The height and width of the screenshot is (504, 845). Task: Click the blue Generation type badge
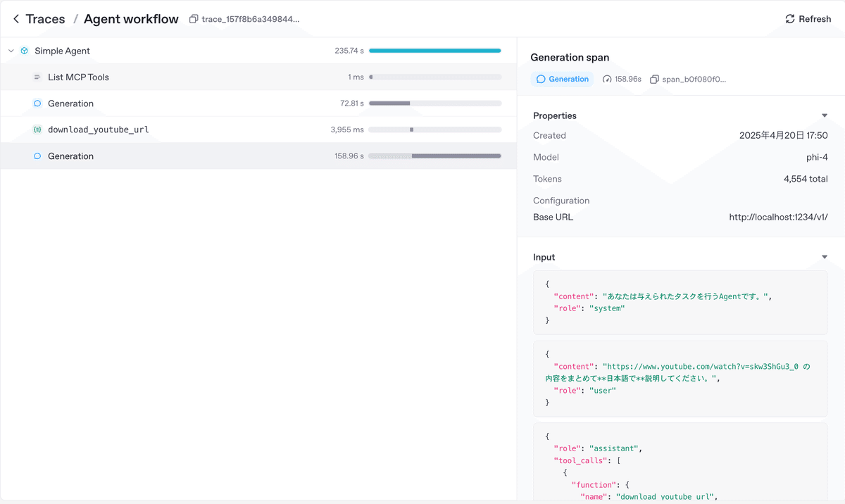click(x=563, y=79)
